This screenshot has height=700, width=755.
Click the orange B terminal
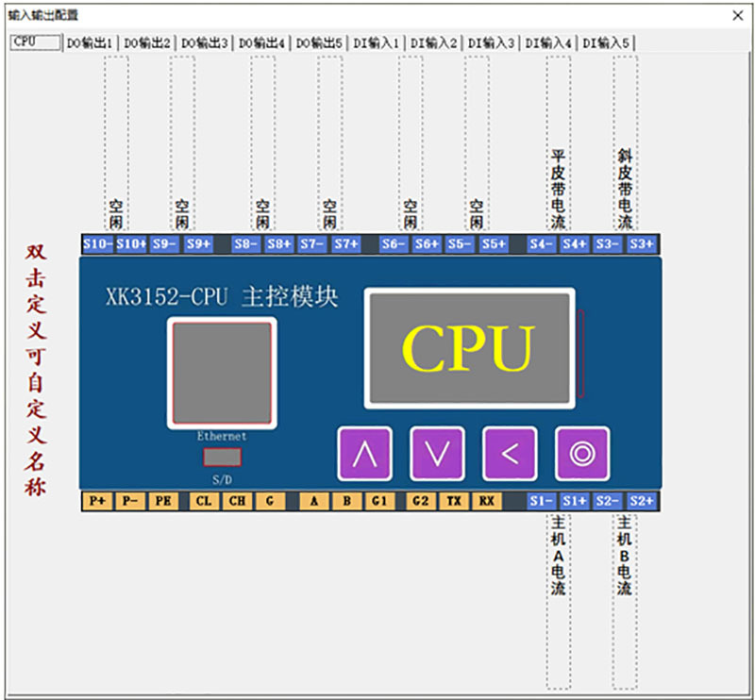pos(347,501)
